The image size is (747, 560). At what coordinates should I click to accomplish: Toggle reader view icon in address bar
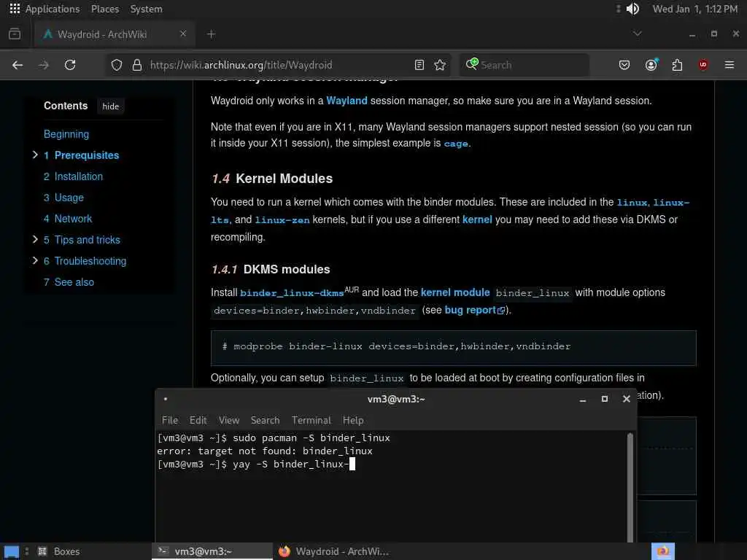(x=419, y=65)
